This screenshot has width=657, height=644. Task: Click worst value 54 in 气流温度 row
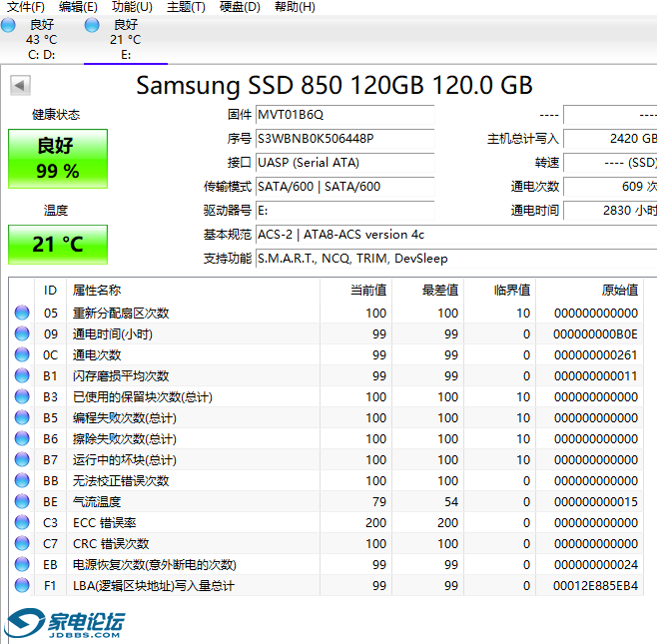[451, 501]
